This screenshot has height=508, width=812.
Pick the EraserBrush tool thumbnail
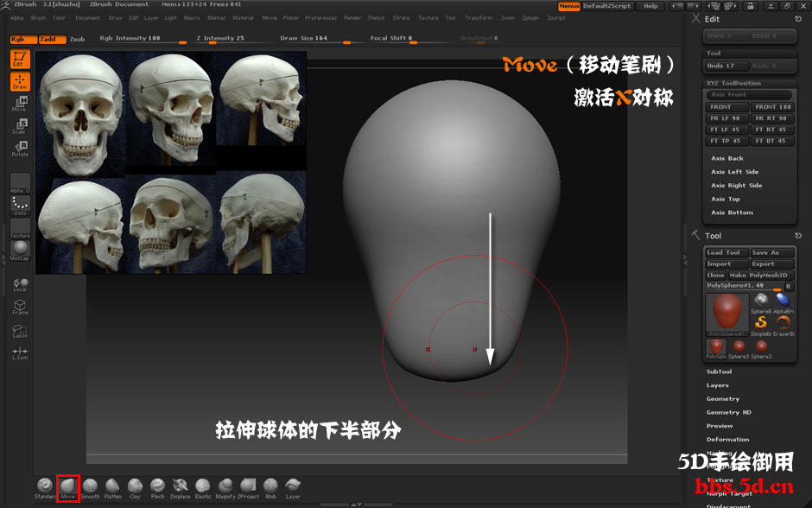click(783, 327)
